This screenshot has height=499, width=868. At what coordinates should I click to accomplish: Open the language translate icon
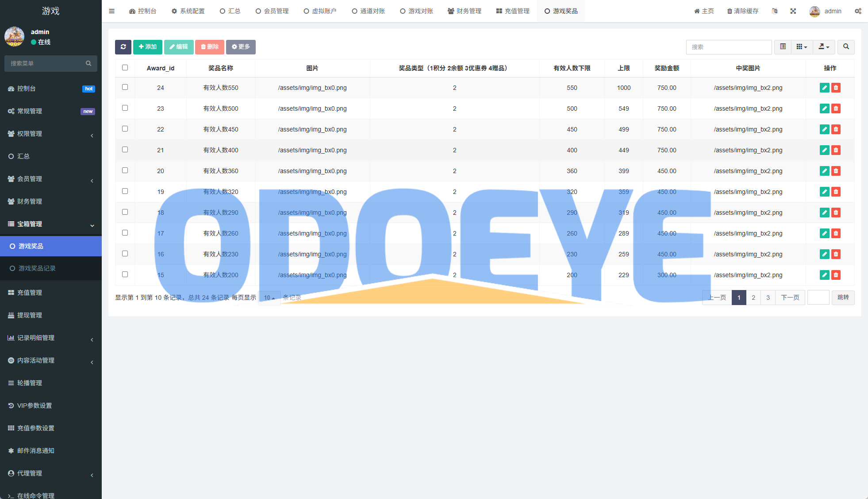775,11
